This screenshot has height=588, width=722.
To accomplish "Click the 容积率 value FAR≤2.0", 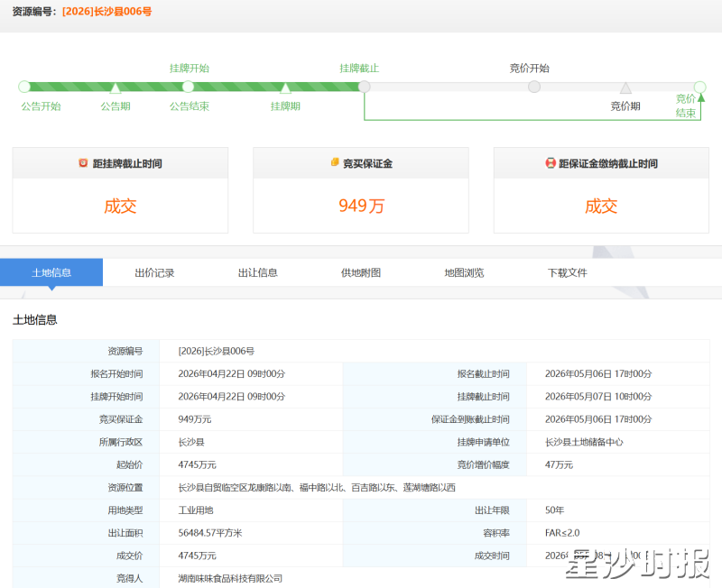I will tap(562, 533).
